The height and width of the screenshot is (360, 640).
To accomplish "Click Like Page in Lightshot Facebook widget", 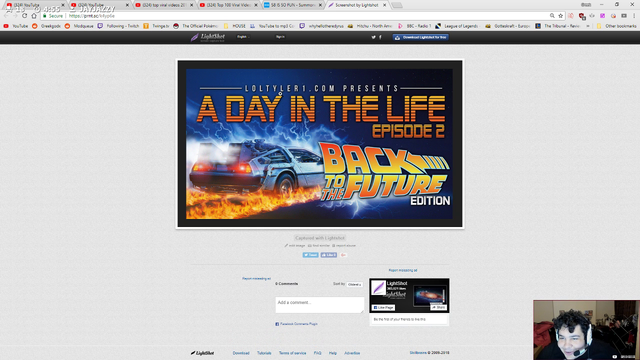I will 383,307.
